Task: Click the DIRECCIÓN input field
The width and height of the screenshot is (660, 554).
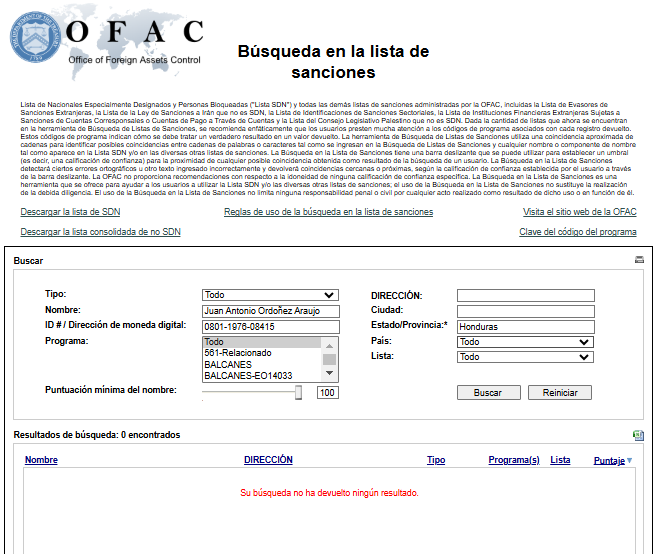Action: point(525,295)
